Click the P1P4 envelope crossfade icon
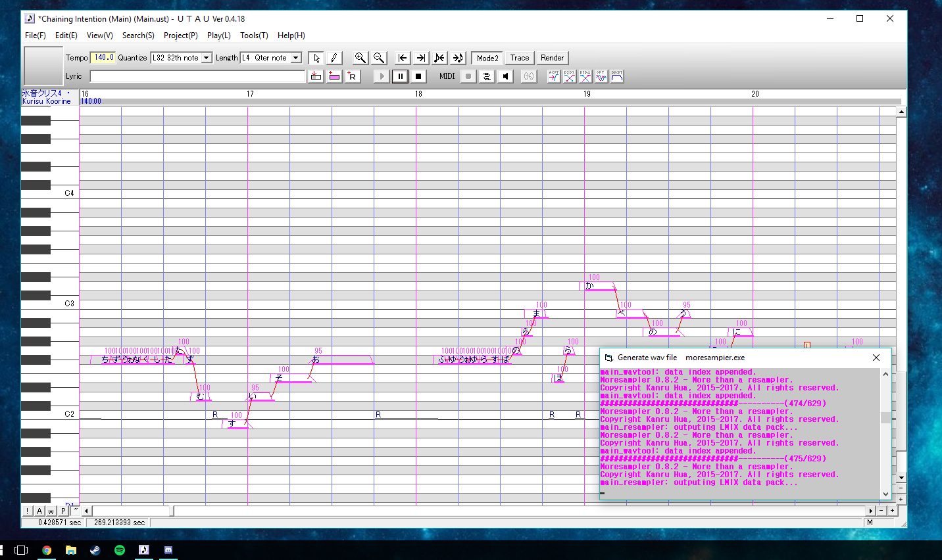 (585, 76)
